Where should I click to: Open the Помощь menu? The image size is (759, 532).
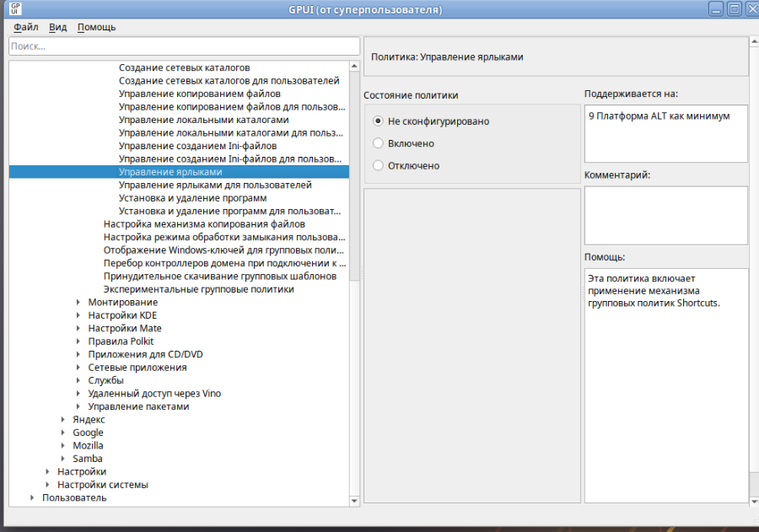pyautogui.click(x=96, y=27)
